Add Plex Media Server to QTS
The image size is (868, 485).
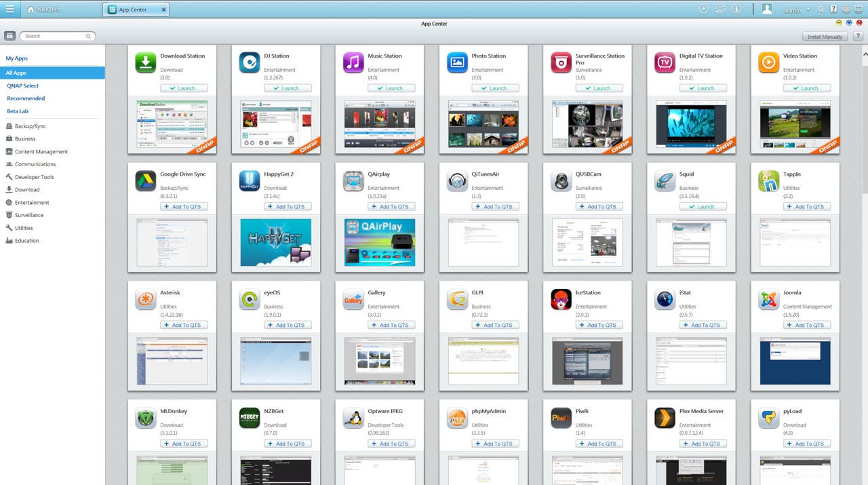pyautogui.click(x=703, y=444)
